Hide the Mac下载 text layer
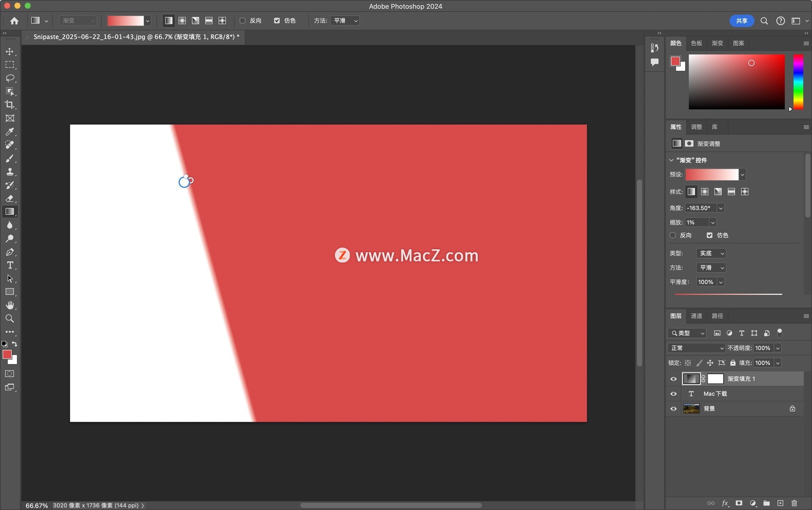 coord(673,394)
